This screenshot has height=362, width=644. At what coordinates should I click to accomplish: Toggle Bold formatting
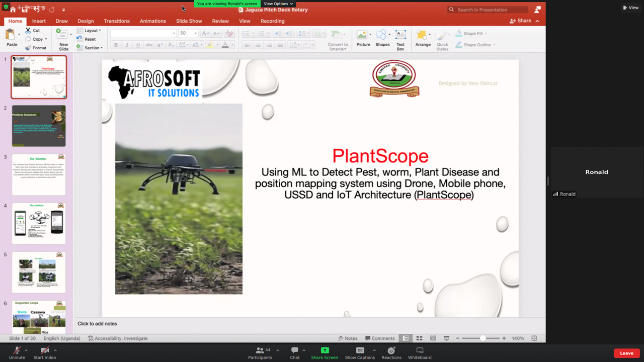point(116,45)
